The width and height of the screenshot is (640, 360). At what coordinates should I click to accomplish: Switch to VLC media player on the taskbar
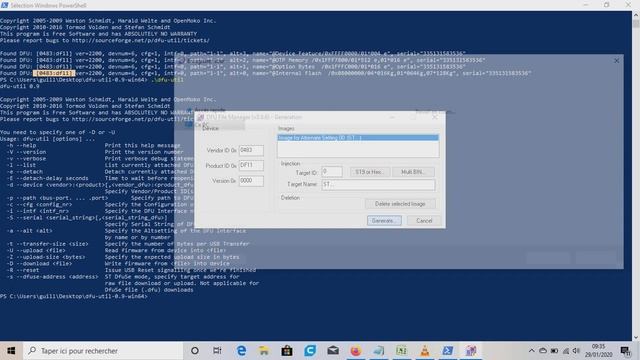pos(424,351)
